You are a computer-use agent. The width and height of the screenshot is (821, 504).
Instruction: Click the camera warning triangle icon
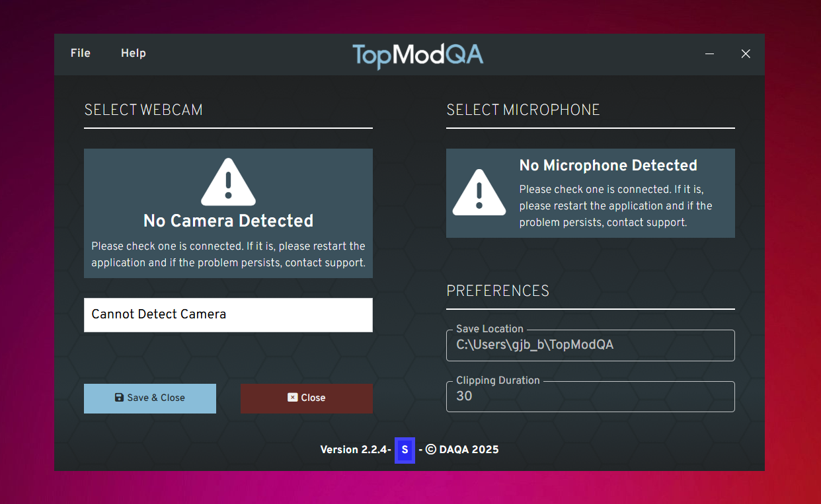228,182
